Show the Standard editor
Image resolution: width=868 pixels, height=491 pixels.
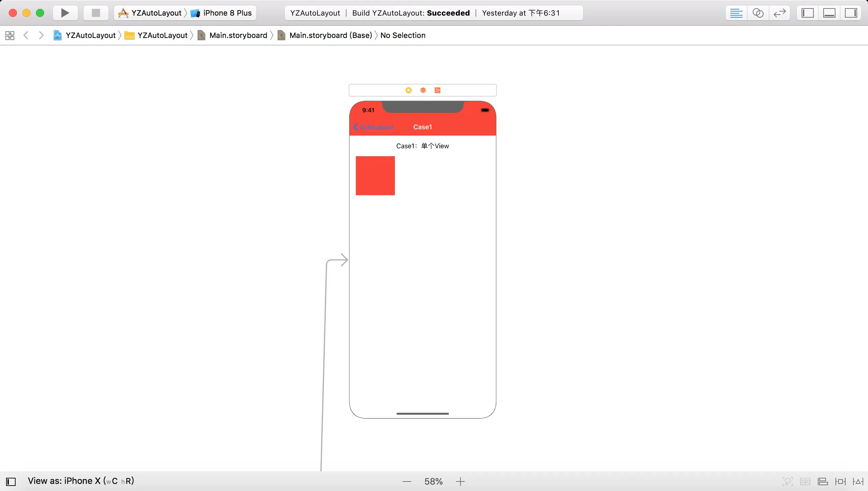736,13
